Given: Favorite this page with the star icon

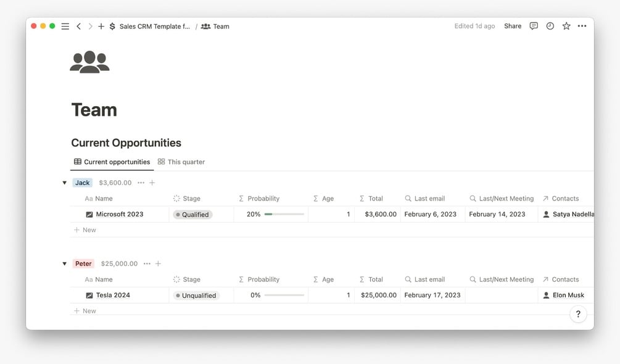Looking at the screenshot, I should 566,26.
